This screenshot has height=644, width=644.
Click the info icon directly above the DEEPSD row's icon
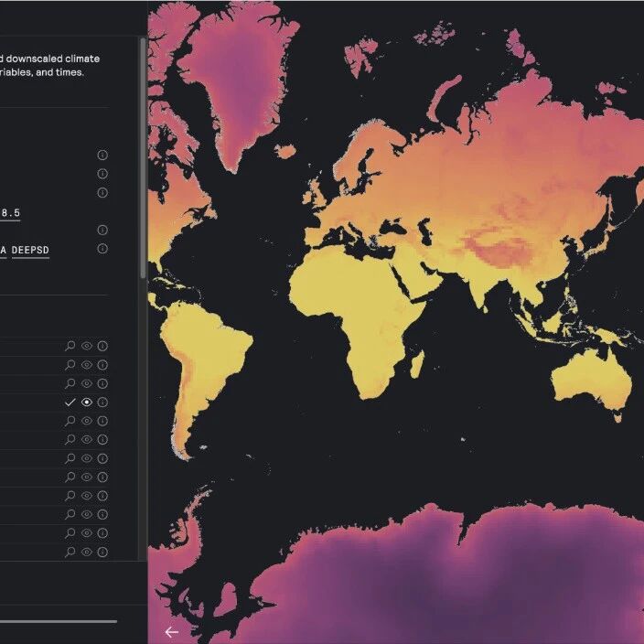(102, 230)
